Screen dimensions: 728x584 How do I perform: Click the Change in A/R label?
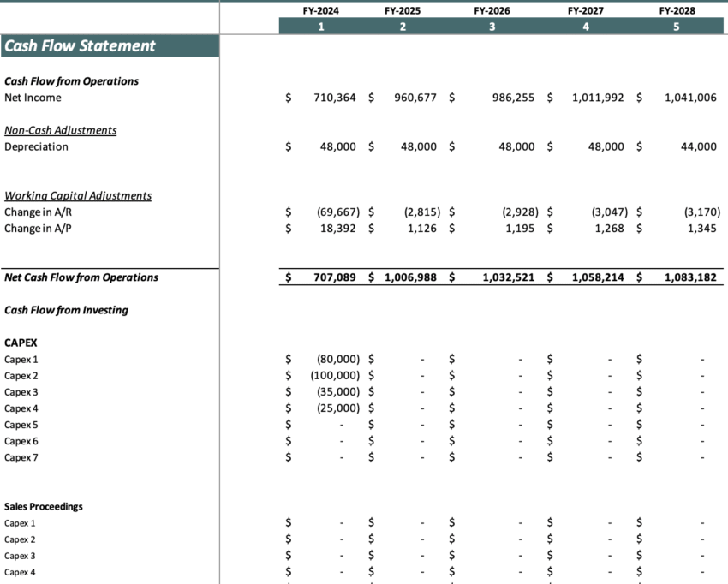(x=38, y=212)
